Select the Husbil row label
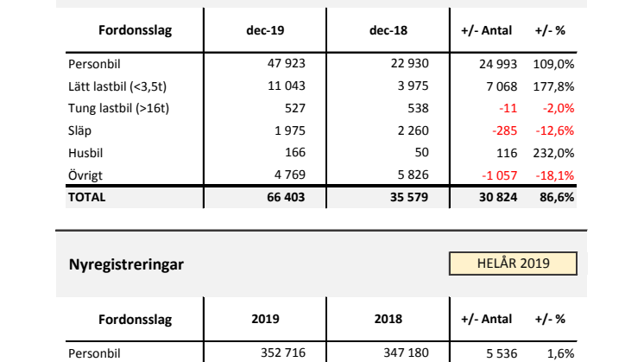 coord(85,152)
